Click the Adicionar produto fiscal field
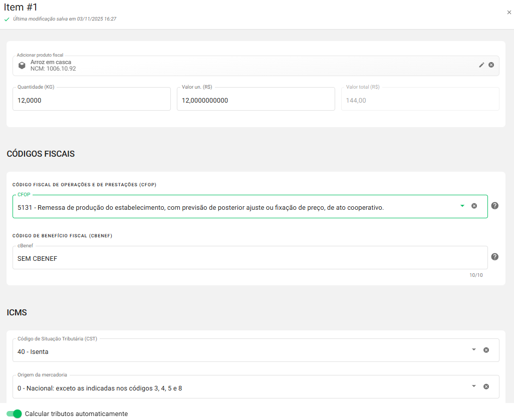Viewport: 514px width, 420px height. click(250, 66)
